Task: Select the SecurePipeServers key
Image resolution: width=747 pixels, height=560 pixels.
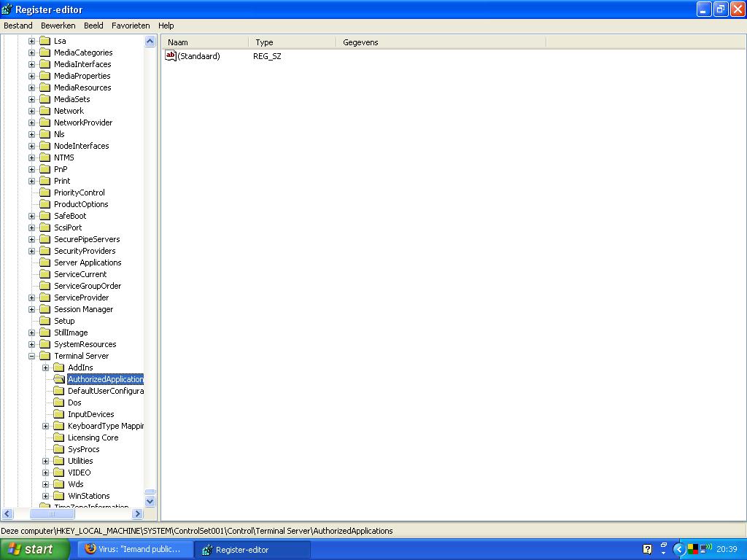Action: coord(87,239)
